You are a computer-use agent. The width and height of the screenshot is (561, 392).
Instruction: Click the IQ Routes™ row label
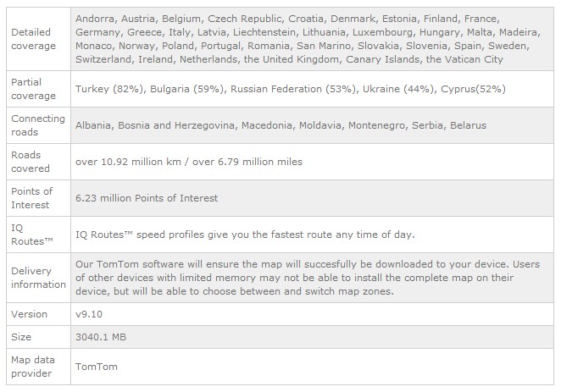(x=32, y=235)
